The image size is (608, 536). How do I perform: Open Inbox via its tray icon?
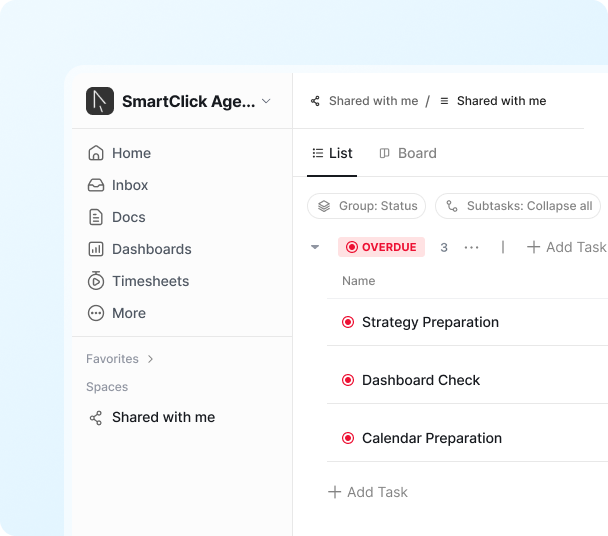96,185
